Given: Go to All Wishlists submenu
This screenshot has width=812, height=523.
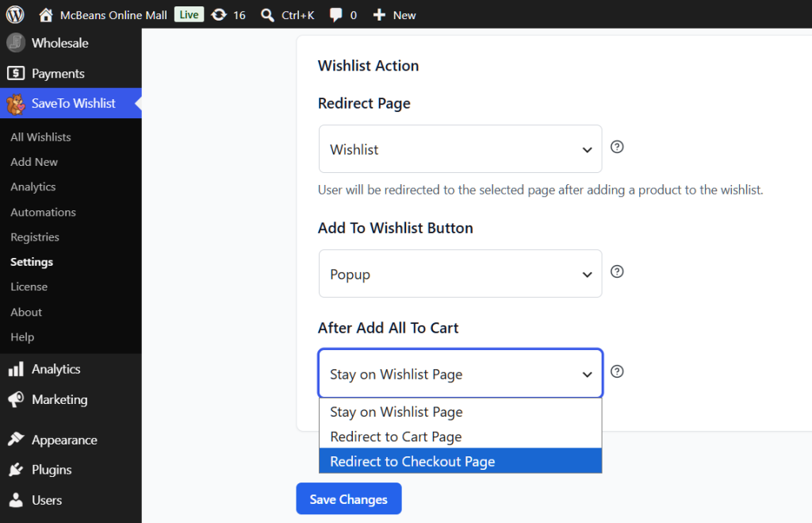Looking at the screenshot, I should (x=40, y=137).
